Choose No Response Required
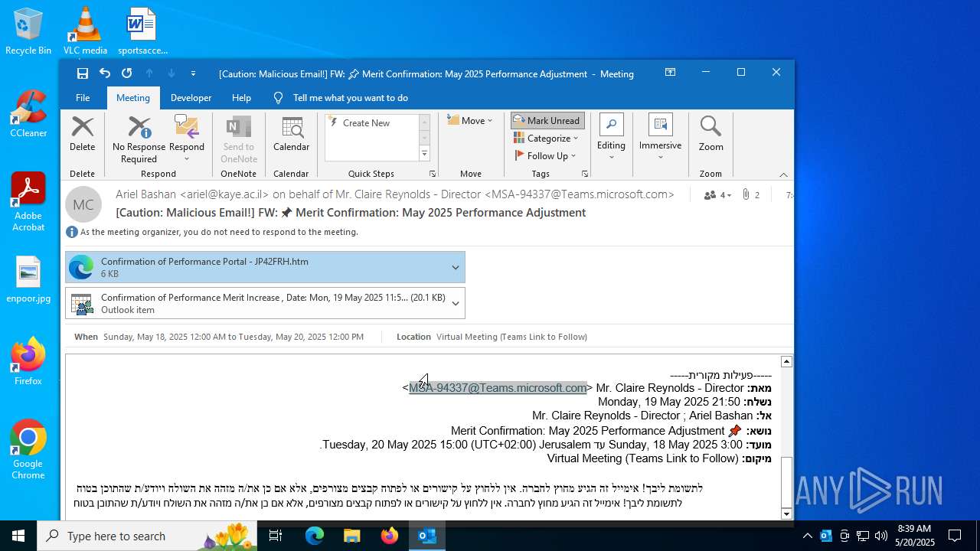The image size is (980, 551). point(139,139)
